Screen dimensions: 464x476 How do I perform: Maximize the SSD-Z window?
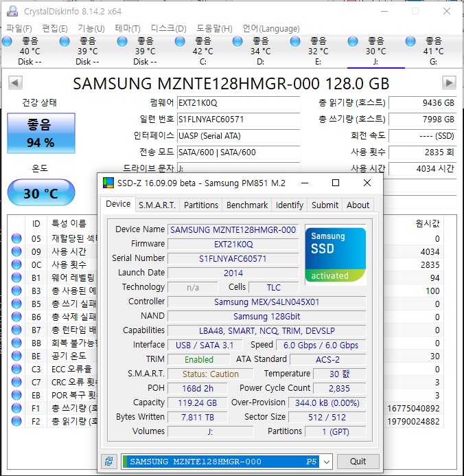click(x=336, y=183)
